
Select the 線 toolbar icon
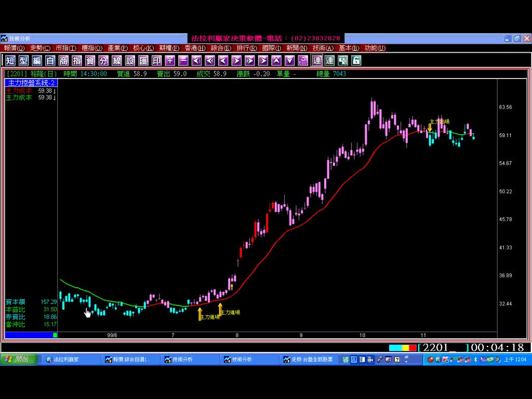click(117, 61)
